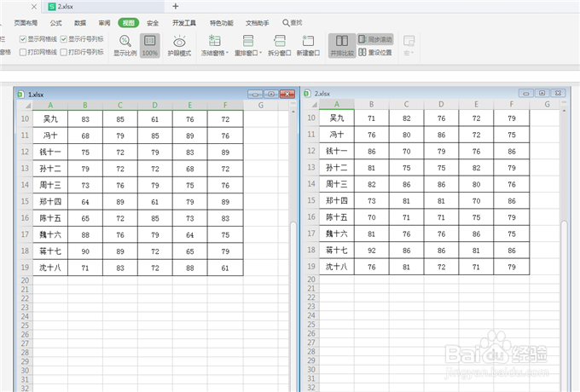Screen dimensions: 580x392
Task: Turn on 护眼模式 eye protection
Action: click(179, 45)
